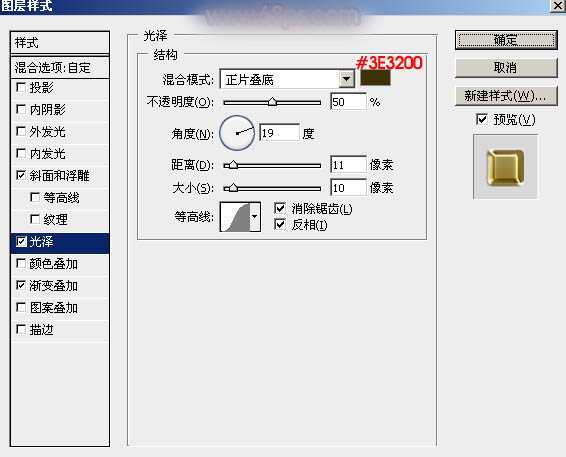Image resolution: width=566 pixels, height=457 pixels.
Task: Enable the 纹理 checkbox
Action: tap(35, 219)
